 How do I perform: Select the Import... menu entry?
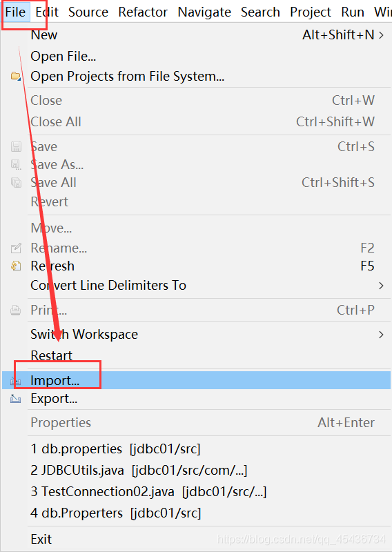pyautogui.click(x=196, y=380)
